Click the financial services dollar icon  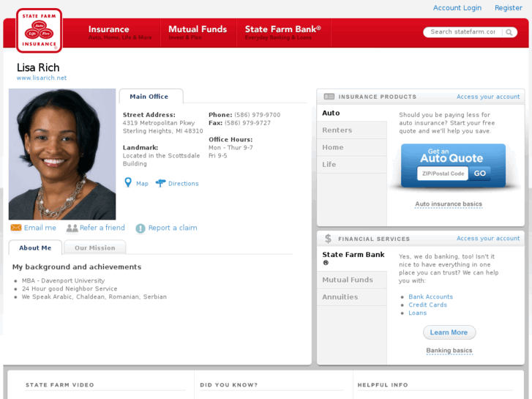pyautogui.click(x=328, y=239)
